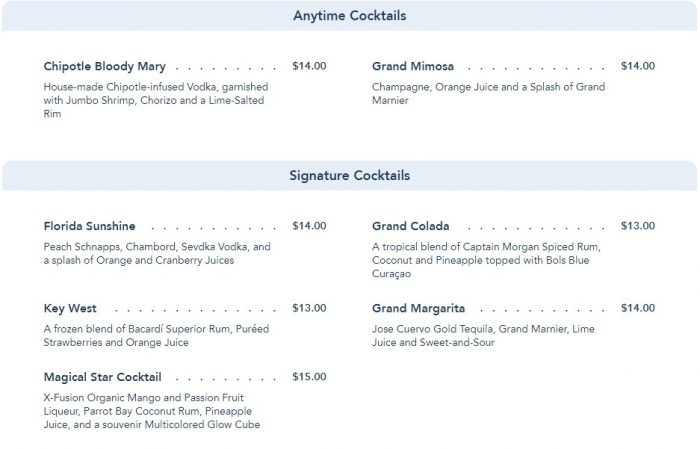700x449 pixels.
Task: Click the Grand Mimosa $14.00 price
Action: 638,67
